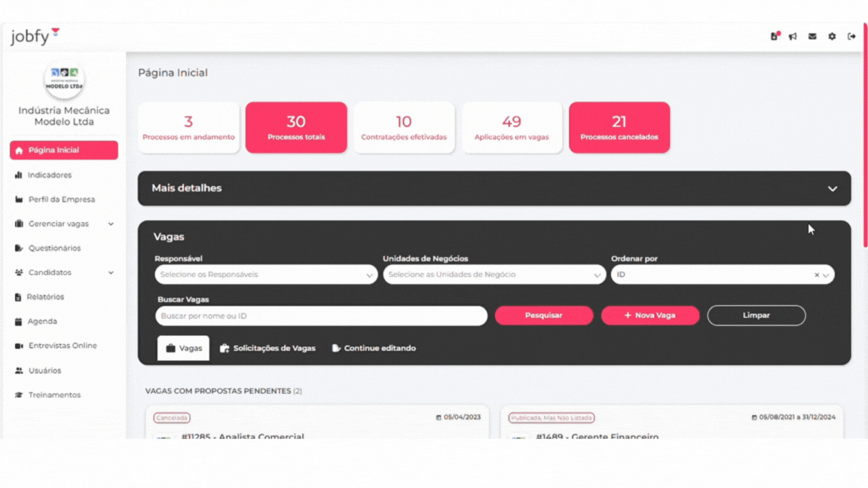Click the jobfy logo

pyautogui.click(x=35, y=36)
